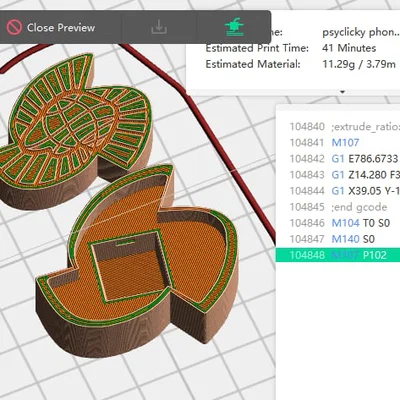The image size is (400, 400).
Task: Click the 11.29g / 3.79m material value
Action: [x=359, y=64]
